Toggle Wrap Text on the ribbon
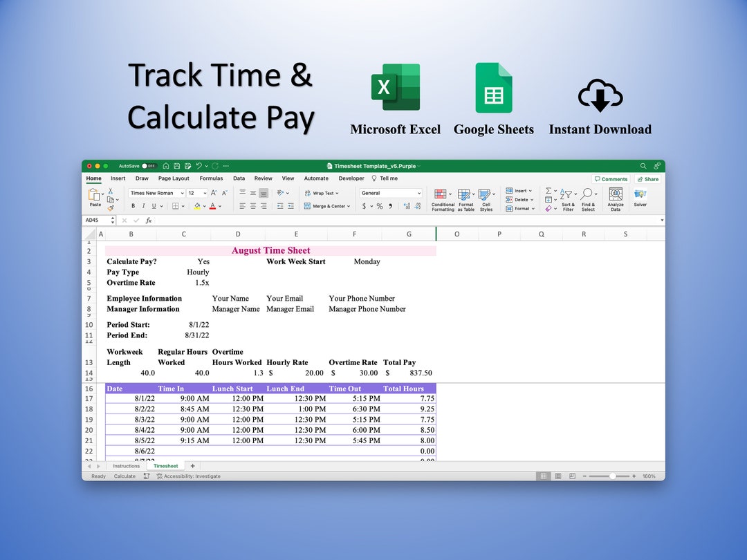The height and width of the screenshot is (560, 747). pos(322,193)
